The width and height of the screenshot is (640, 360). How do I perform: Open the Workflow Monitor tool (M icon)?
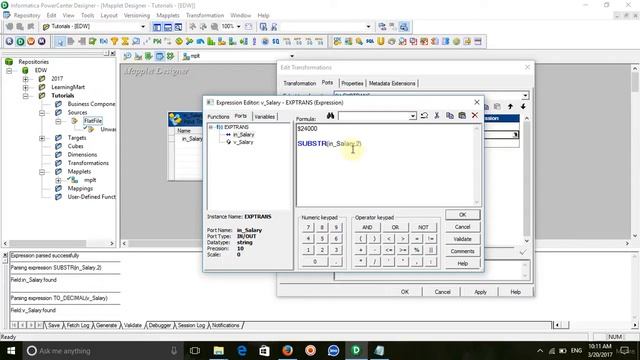click(42, 41)
